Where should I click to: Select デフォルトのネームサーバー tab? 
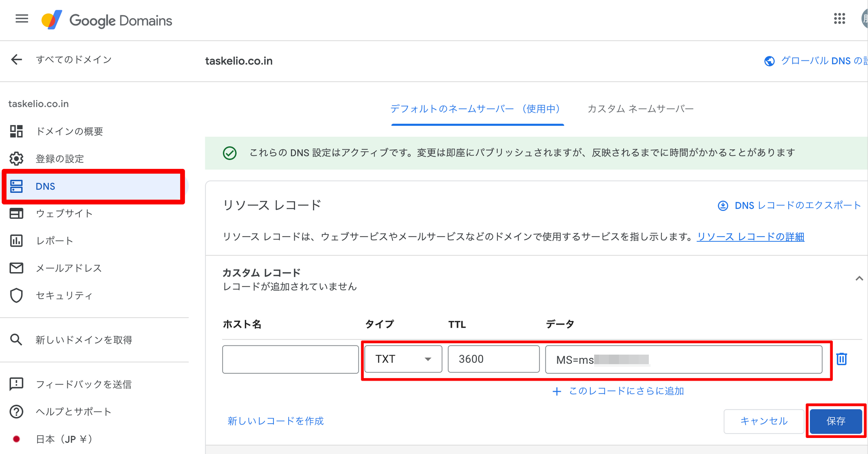click(477, 109)
